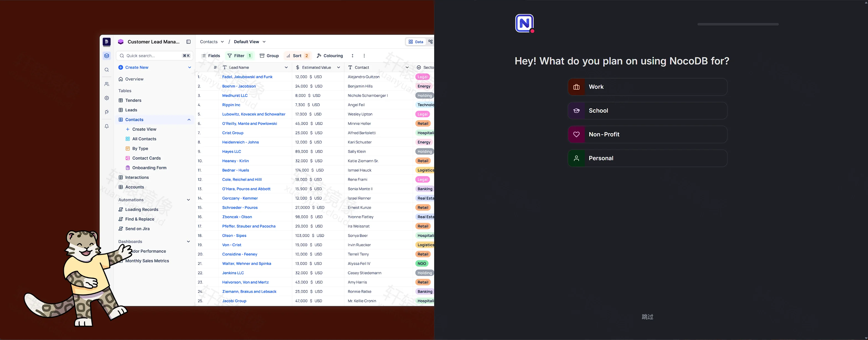The width and height of the screenshot is (868, 340).
Task: Choose the School option
Action: 647,111
